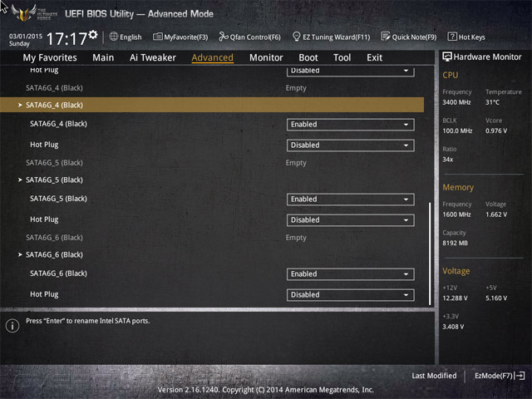
Task: Click the Ratio 34x value
Action: (x=447, y=159)
